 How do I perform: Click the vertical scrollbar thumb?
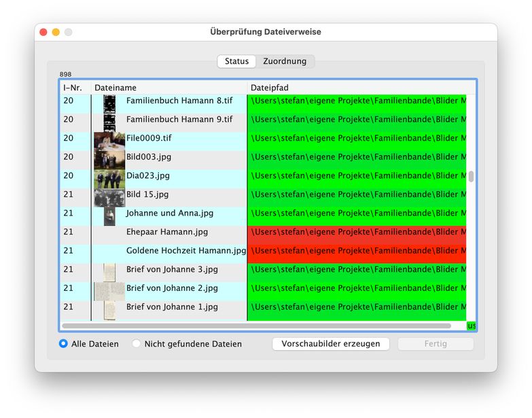(471, 177)
